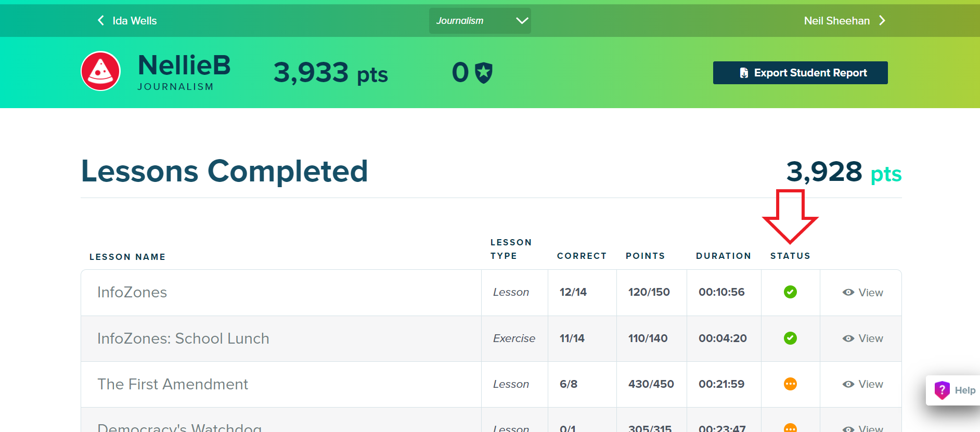Click the shield badge icon

[484, 72]
